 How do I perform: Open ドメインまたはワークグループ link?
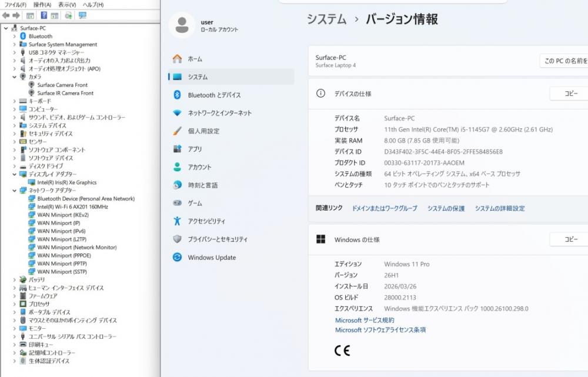point(385,208)
